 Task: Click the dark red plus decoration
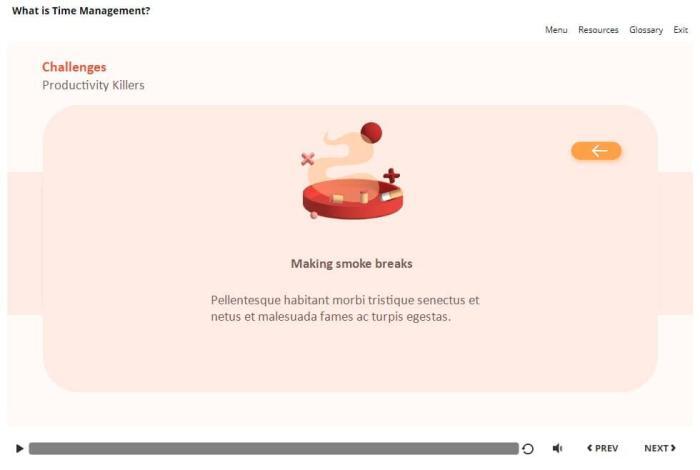click(x=392, y=175)
